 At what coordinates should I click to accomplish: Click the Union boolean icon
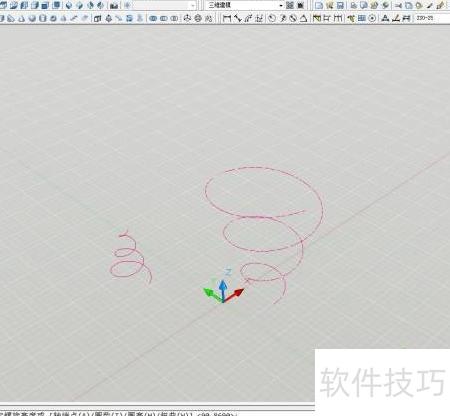point(153,18)
